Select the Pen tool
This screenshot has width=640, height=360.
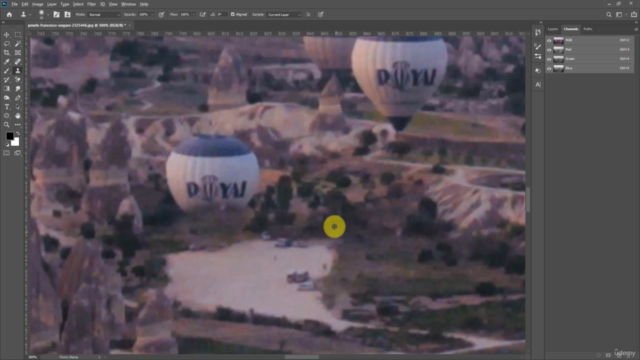click(x=18, y=98)
